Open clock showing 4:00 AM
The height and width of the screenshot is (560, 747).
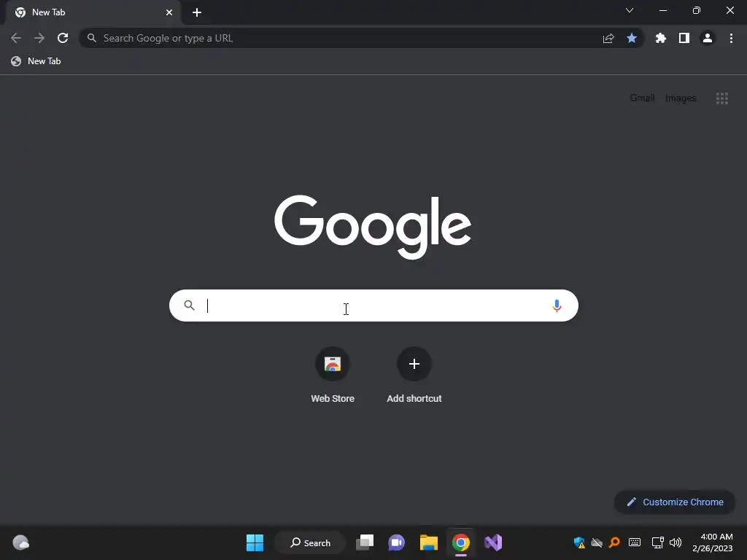(713, 542)
